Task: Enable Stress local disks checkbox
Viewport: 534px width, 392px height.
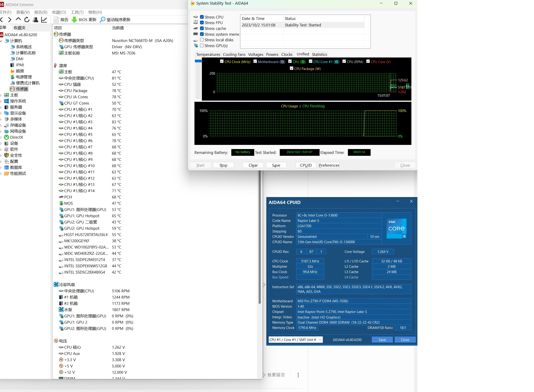Action: click(x=202, y=40)
